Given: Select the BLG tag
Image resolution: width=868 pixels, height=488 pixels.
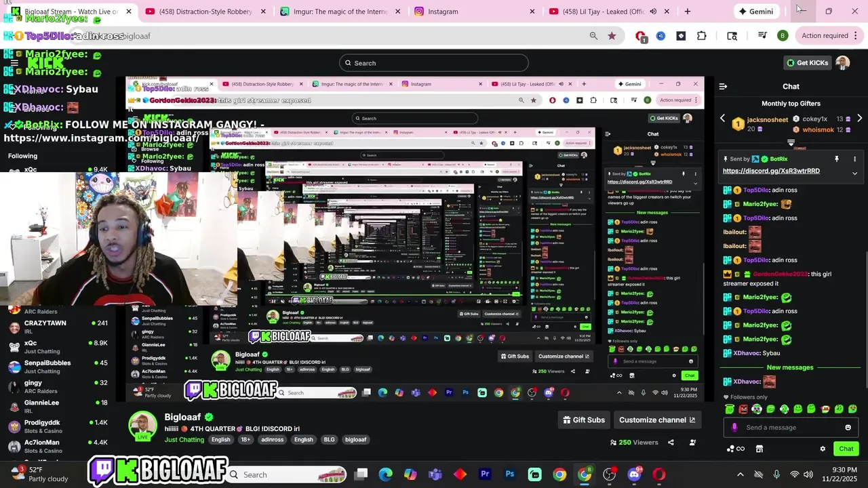Looking at the screenshot, I should (329, 440).
